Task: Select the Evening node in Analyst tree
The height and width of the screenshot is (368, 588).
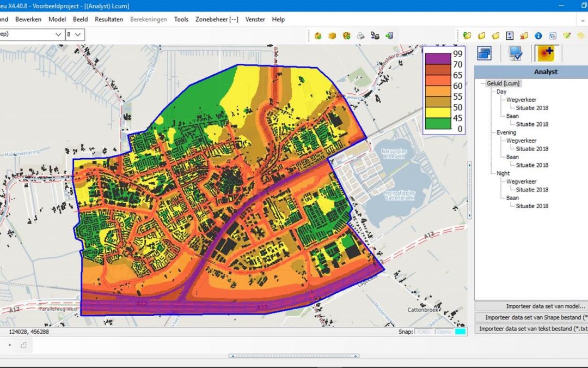Action: tap(506, 132)
